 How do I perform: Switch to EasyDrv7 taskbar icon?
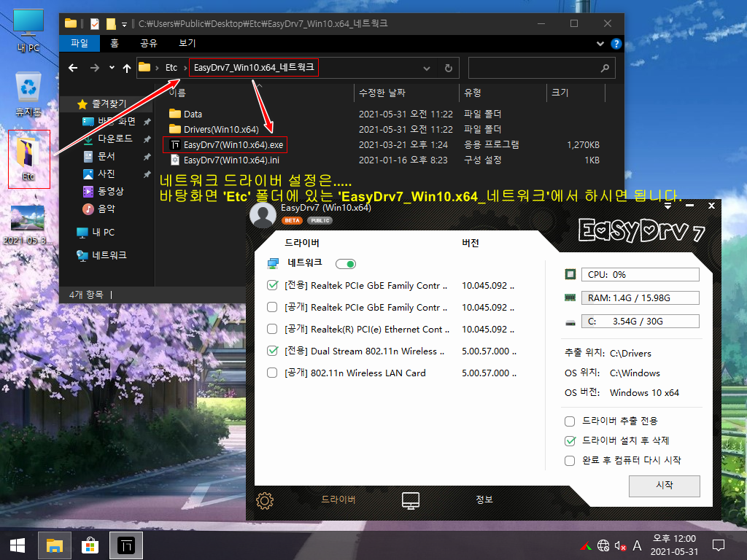(x=126, y=545)
